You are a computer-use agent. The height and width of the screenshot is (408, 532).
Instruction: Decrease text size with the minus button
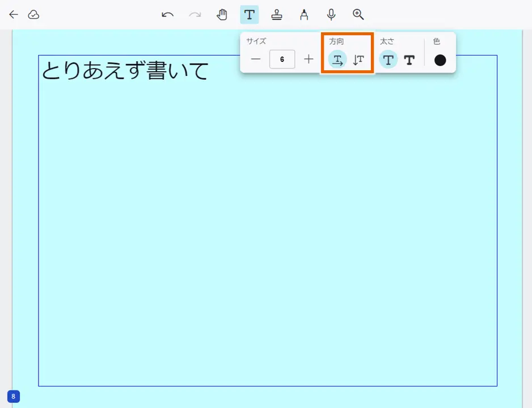click(255, 59)
